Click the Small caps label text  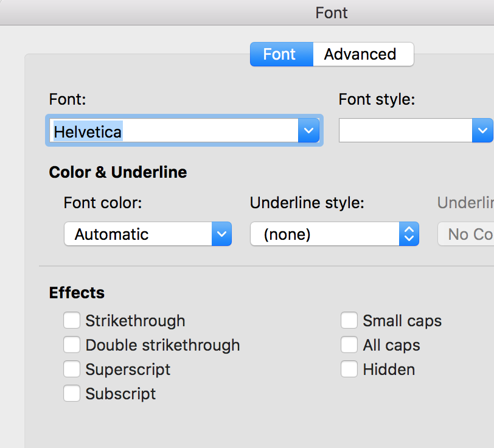(x=402, y=321)
